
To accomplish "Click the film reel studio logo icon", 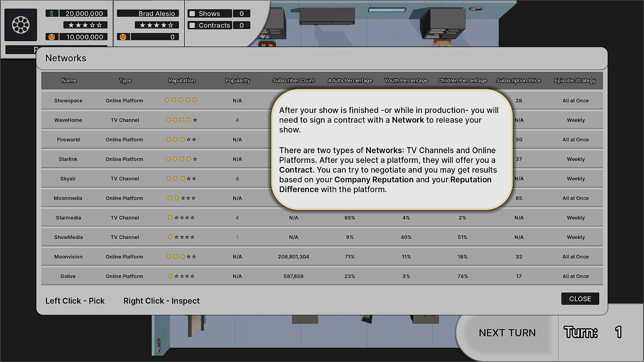I will 20,25.
